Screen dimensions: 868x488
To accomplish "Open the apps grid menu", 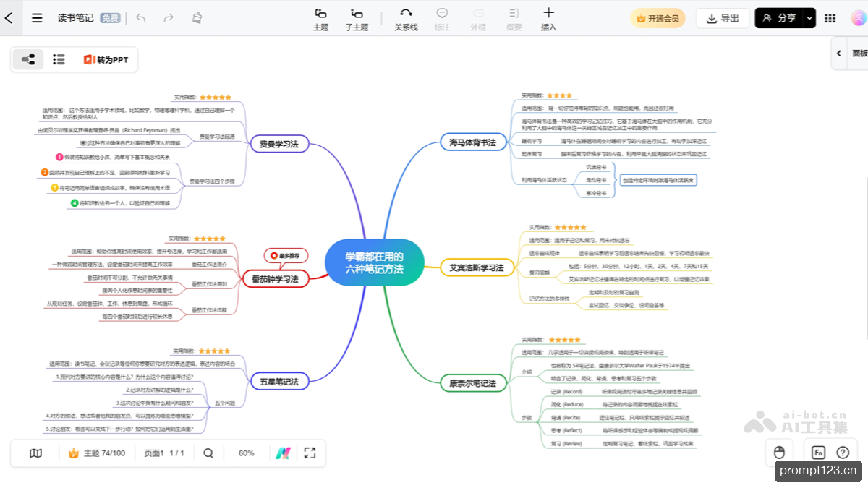I will click(x=830, y=18).
